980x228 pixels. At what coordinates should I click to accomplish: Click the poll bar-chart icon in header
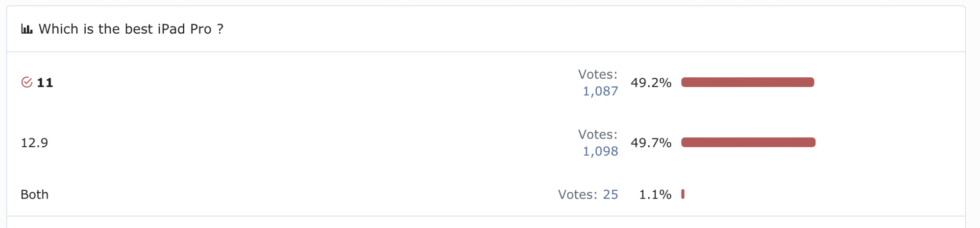[x=26, y=29]
